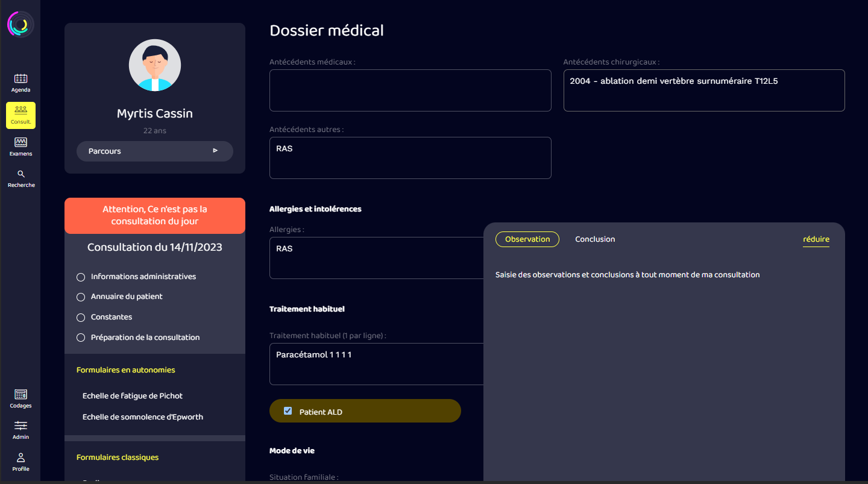Open Echelle de fatigue de Pichot form

click(133, 396)
